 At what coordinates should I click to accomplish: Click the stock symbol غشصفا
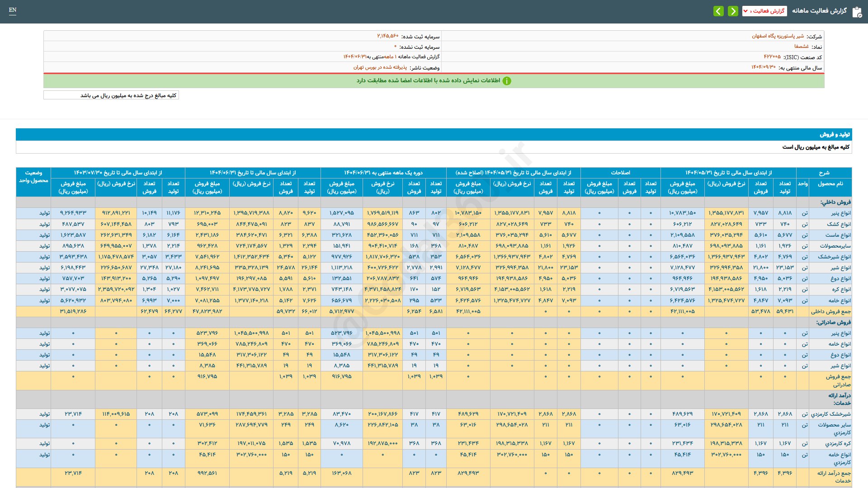point(801,47)
